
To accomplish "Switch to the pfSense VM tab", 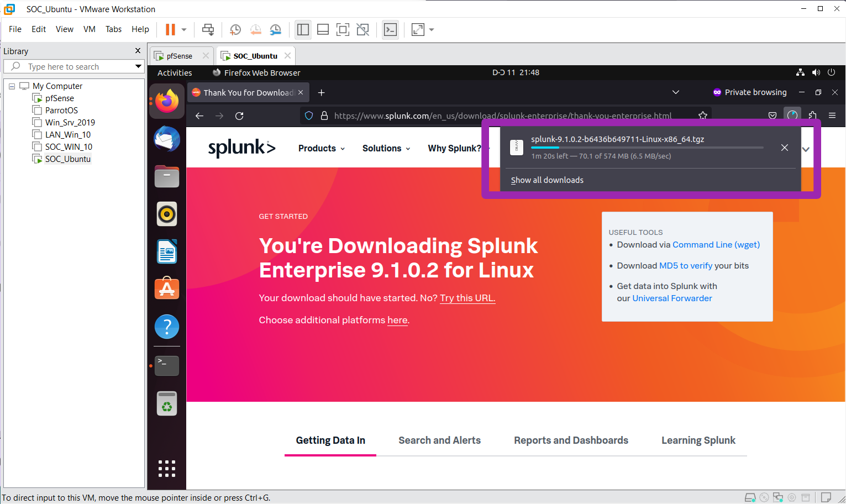I will pos(179,56).
